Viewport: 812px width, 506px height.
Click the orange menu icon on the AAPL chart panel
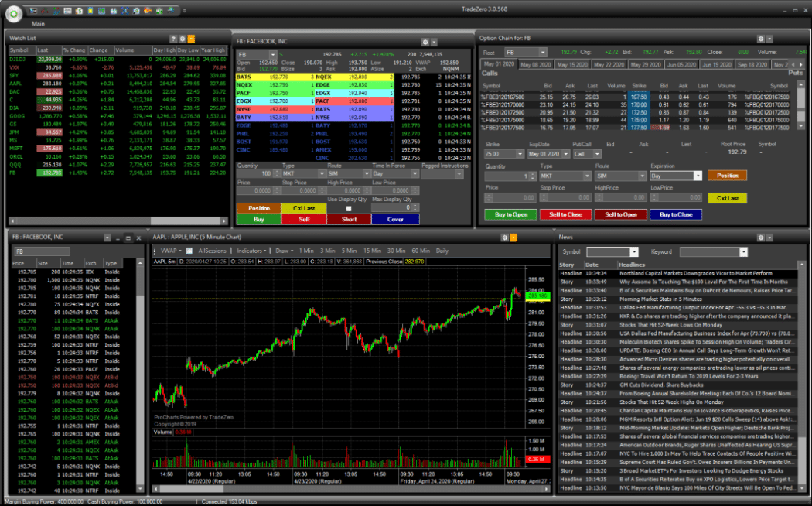tap(513, 238)
